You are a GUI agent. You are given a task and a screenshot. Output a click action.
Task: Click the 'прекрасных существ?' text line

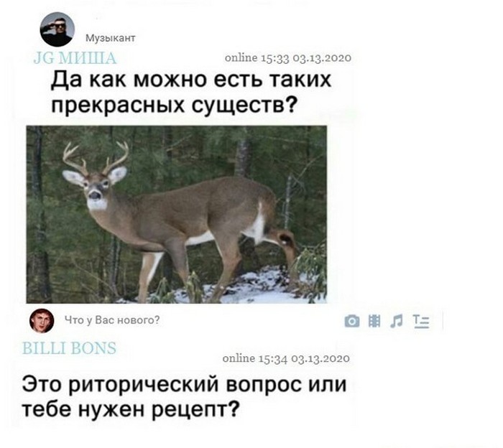click(x=173, y=105)
